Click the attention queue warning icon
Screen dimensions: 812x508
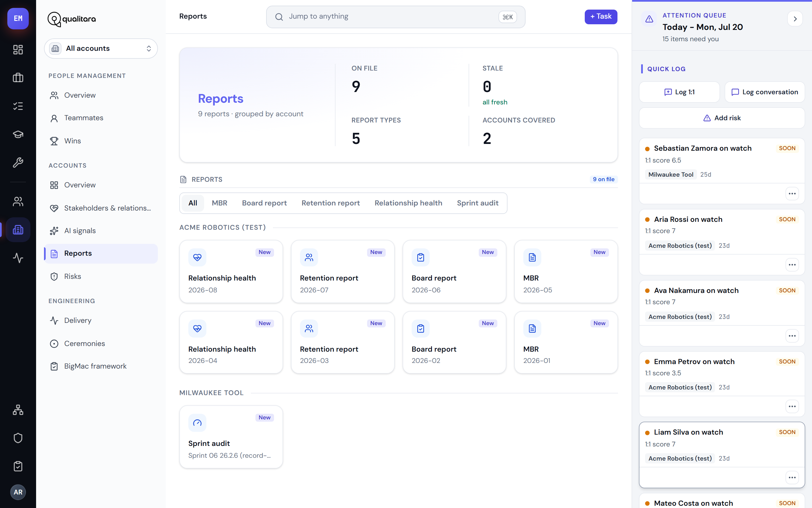tap(649, 19)
